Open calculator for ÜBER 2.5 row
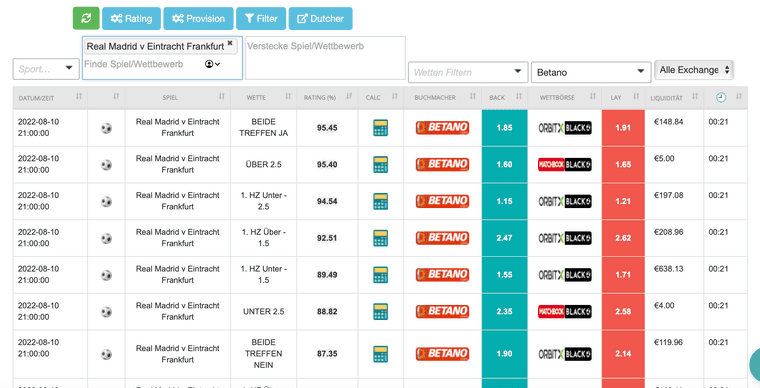The width and height of the screenshot is (760, 388). pos(380,165)
